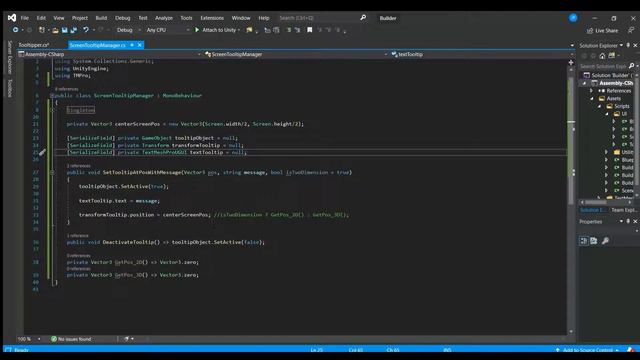Click the Visual Studio logo icon

click(x=12, y=18)
